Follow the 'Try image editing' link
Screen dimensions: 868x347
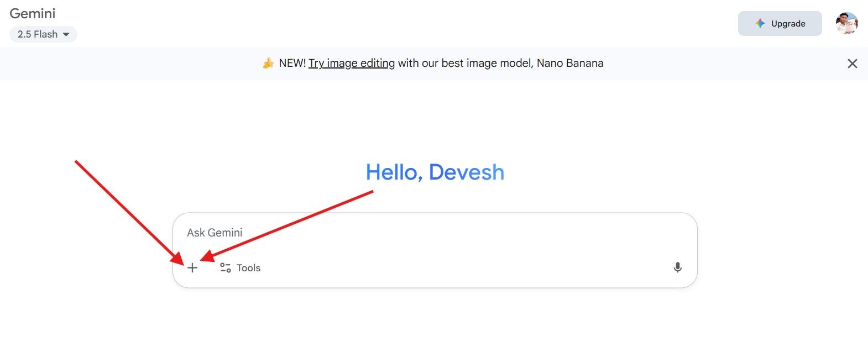[x=352, y=64]
